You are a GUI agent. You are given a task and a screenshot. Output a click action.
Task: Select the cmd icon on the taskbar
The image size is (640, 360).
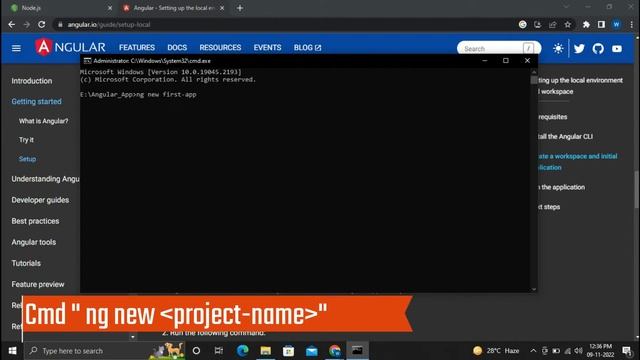click(x=358, y=351)
